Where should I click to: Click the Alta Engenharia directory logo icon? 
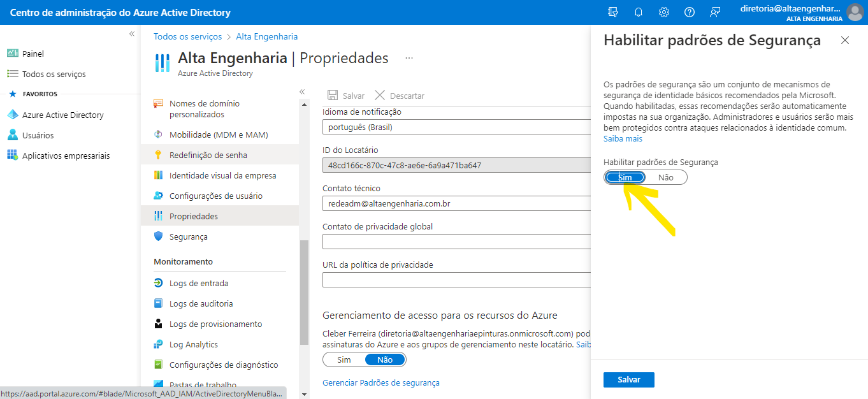[x=163, y=63]
